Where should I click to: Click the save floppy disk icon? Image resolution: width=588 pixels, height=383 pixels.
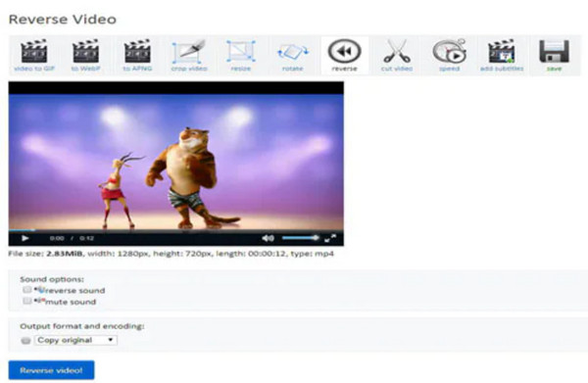[x=554, y=55]
